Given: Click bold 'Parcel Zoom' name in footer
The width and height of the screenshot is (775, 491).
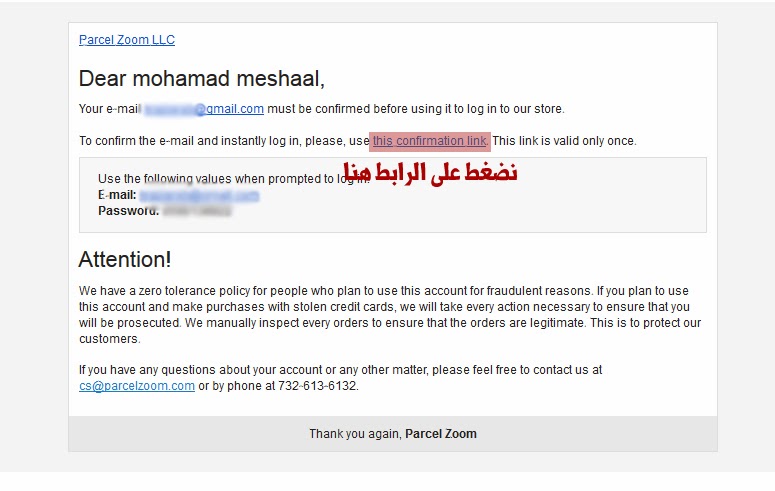Looking at the screenshot, I should pyautogui.click(x=441, y=434).
